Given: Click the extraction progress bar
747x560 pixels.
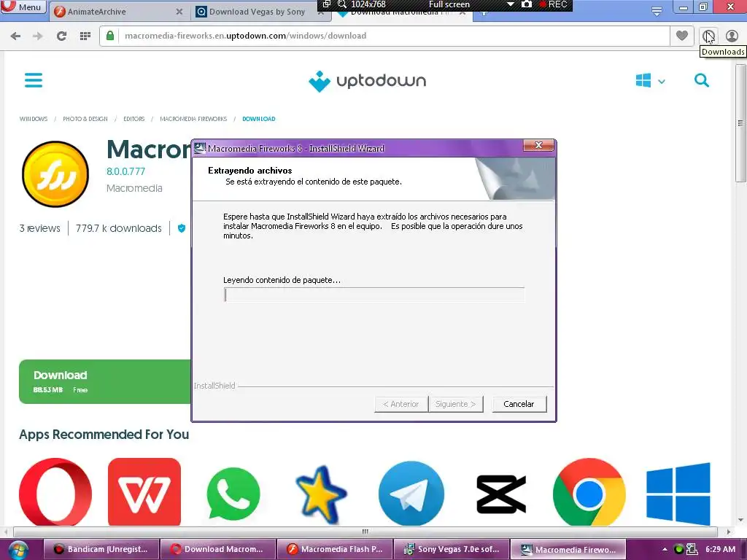Looking at the screenshot, I should tap(374, 295).
